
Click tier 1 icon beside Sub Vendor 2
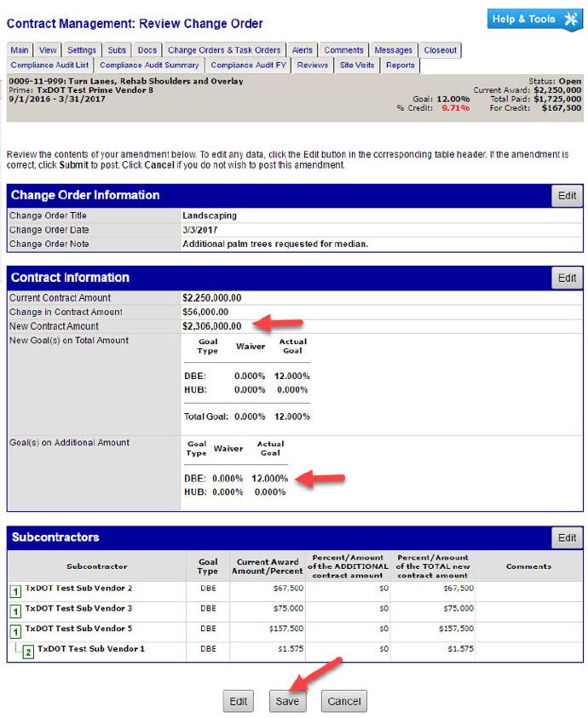tap(14, 591)
